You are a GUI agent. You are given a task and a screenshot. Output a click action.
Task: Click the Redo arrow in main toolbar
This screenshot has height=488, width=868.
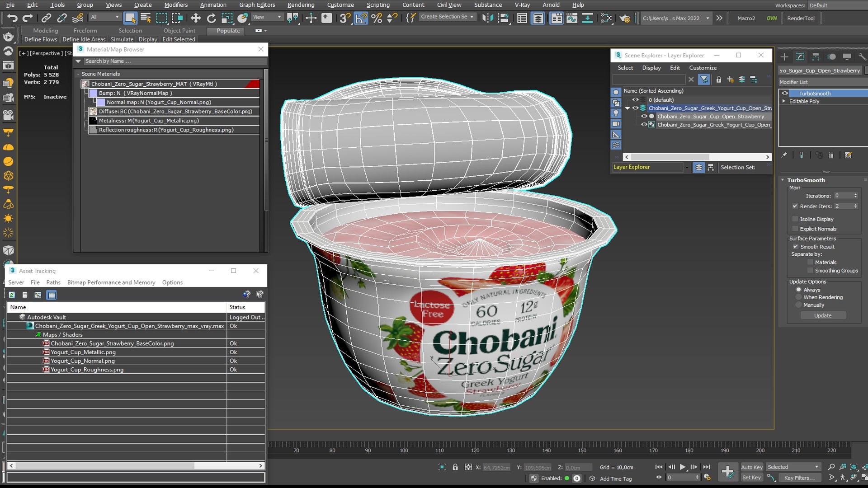[28, 18]
